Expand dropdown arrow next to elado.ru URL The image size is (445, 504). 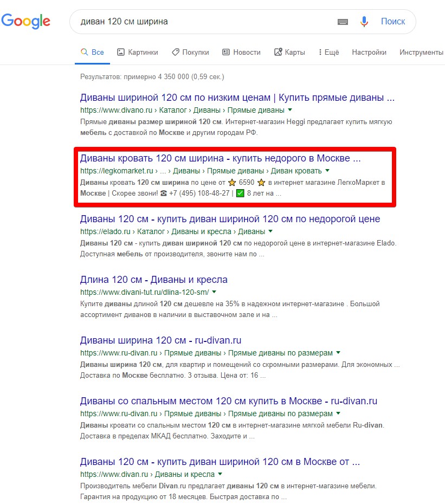tap(270, 231)
